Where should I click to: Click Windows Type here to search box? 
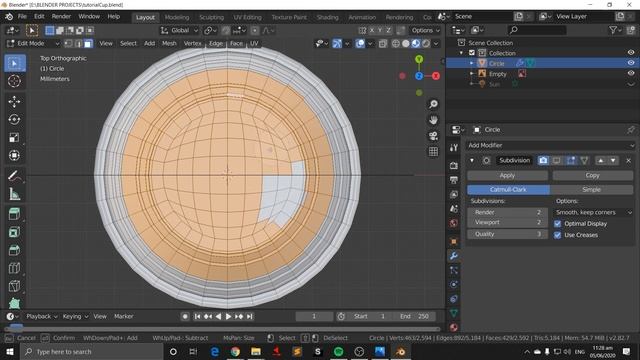point(91,351)
